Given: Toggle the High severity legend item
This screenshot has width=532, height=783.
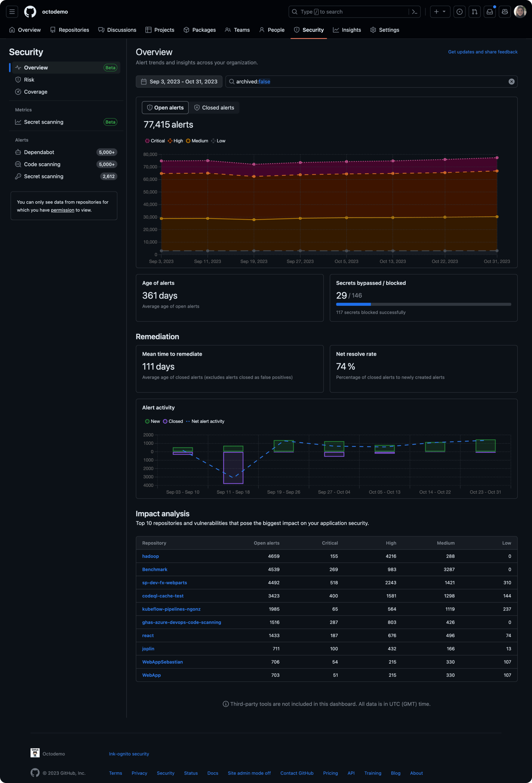Looking at the screenshot, I should pyautogui.click(x=175, y=141).
